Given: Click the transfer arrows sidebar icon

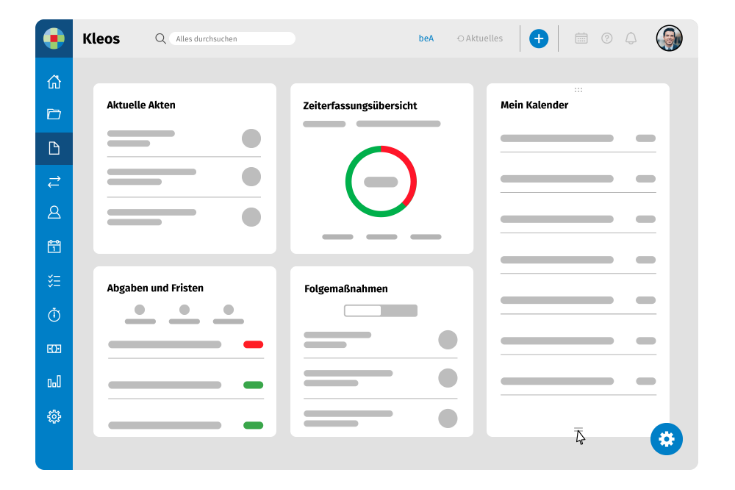Looking at the screenshot, I should [54, 181].
